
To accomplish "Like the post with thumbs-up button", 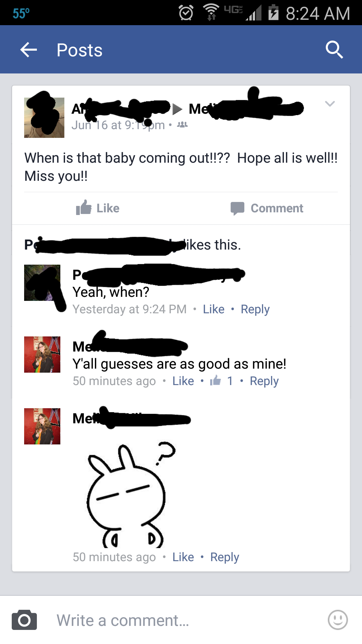I will [98, 208].
